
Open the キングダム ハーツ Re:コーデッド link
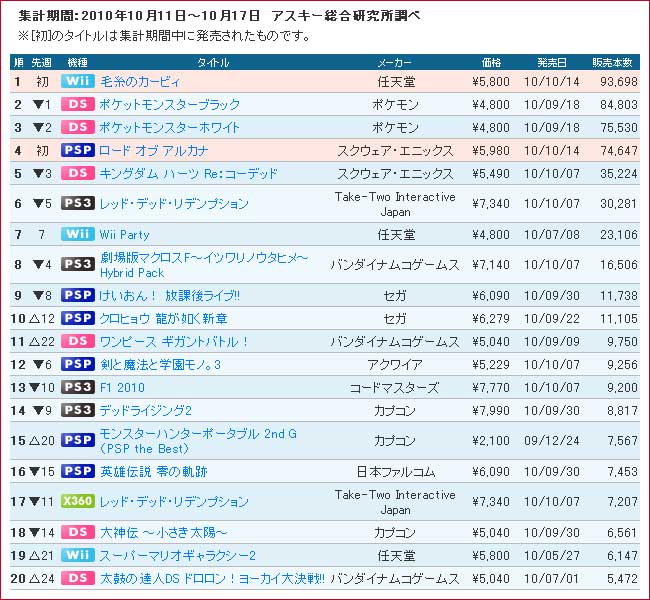tap(189, 173)
